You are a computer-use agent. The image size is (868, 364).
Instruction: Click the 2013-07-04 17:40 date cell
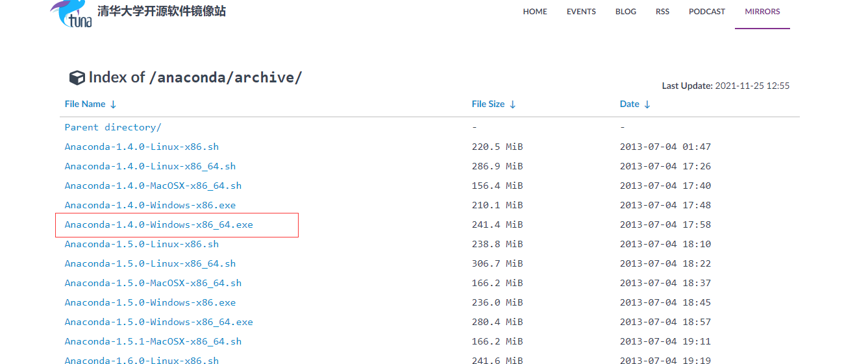[x=665, y=186]
